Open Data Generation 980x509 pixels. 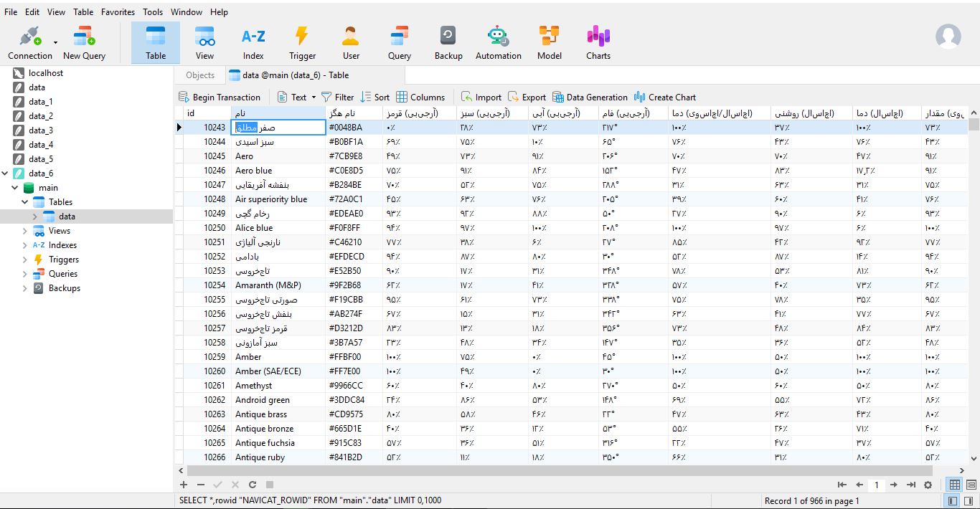590,97
